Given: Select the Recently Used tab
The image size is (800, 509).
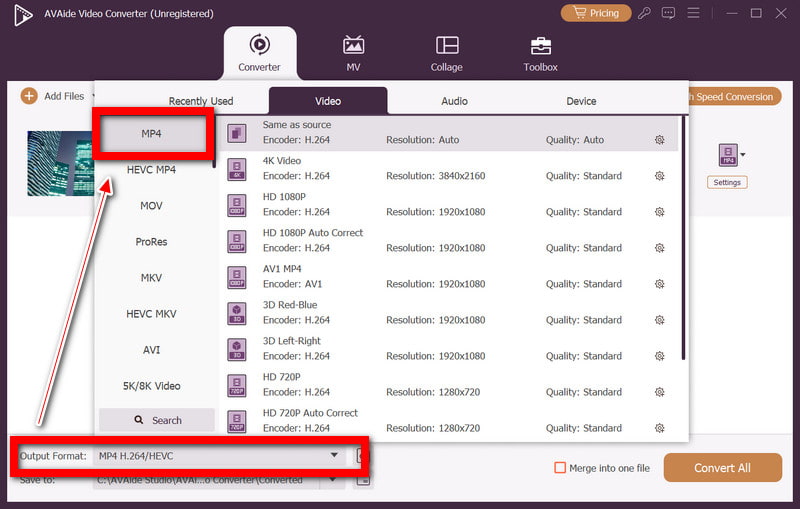Looking at the screenshot, I should (201, 101).
